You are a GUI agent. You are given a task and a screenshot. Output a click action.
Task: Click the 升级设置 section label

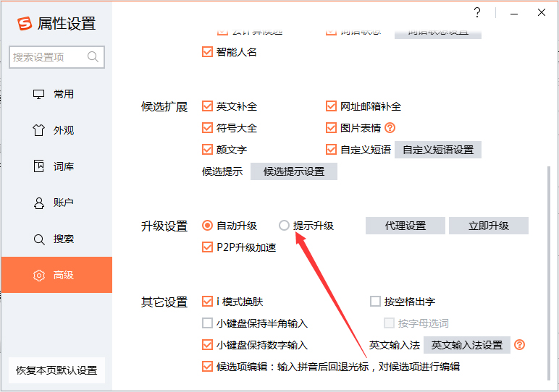pos(164,226)
